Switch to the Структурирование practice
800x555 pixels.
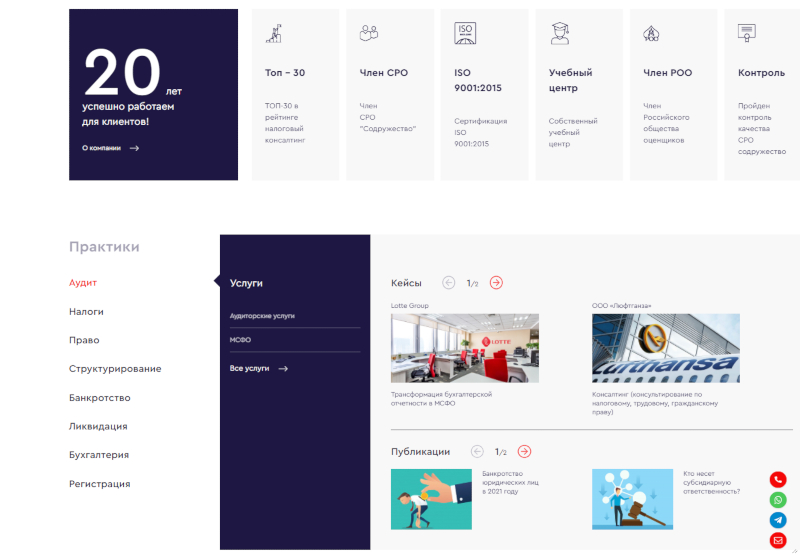tap(115, 369)
